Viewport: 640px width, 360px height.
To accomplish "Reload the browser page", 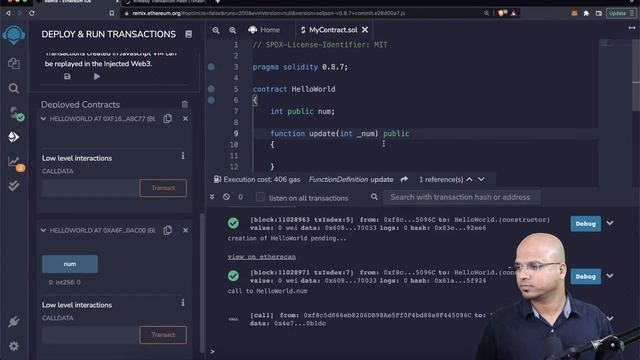I will pyautogui.click(x=32, y=13).
